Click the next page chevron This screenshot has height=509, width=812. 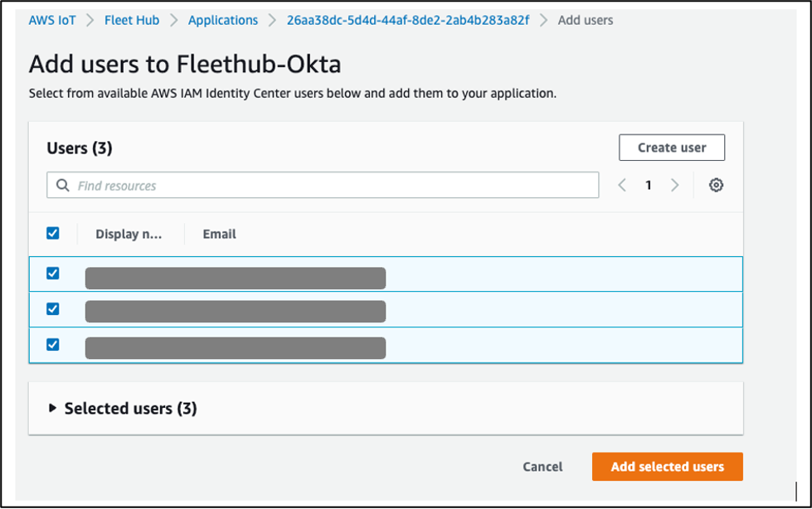pos(675,185)
